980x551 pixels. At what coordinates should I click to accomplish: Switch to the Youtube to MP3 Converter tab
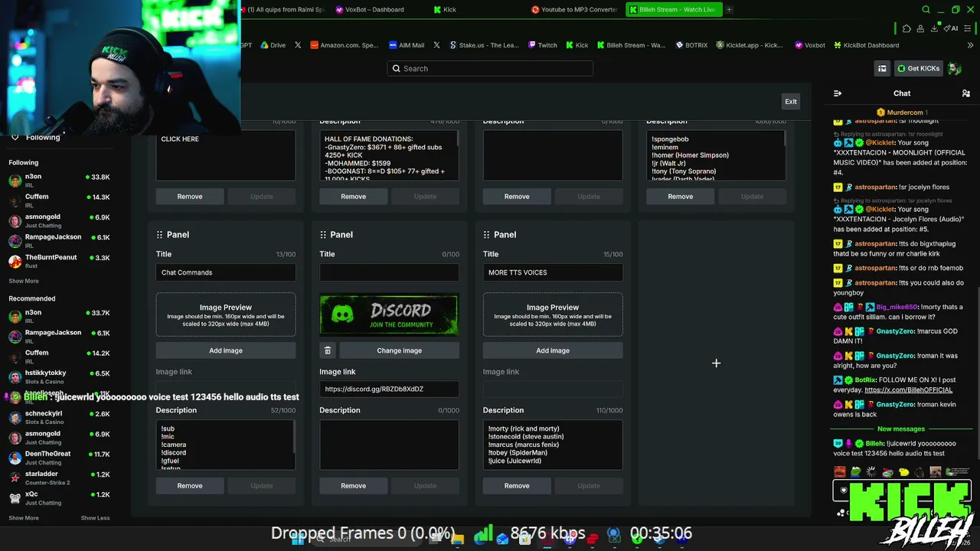(576, 10)
